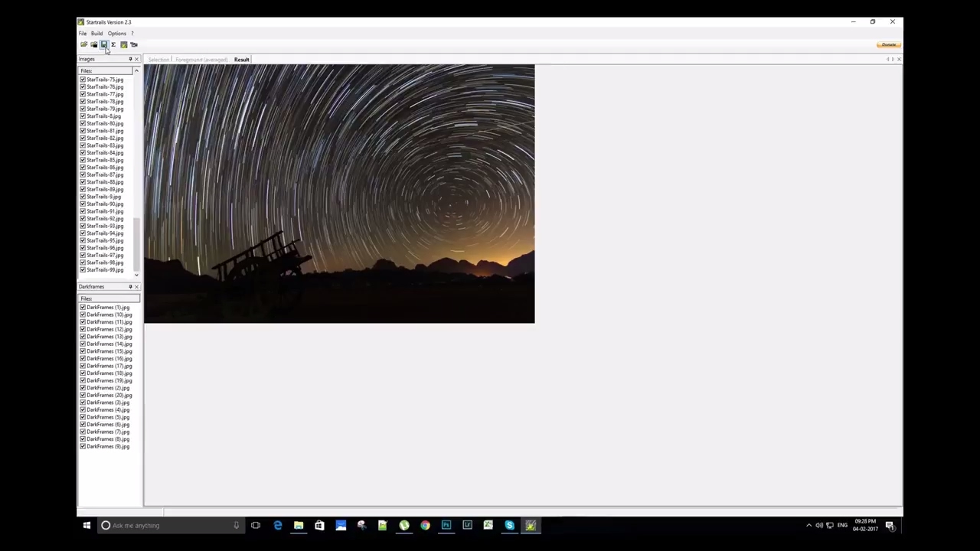Open uTorrent from taskbar
The width and height of the screenshot is (980, 551).
pos(403,526)
